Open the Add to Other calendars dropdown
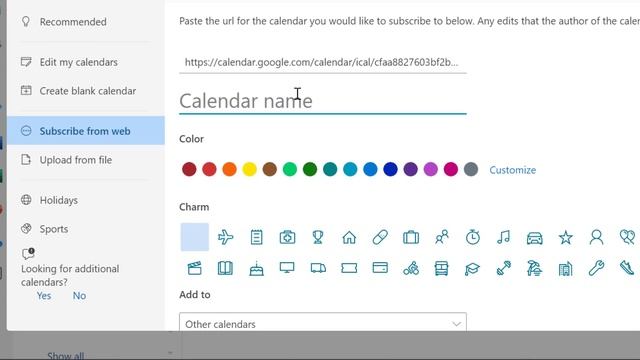The width and height of the screenshot is (640, 360). 323,322
